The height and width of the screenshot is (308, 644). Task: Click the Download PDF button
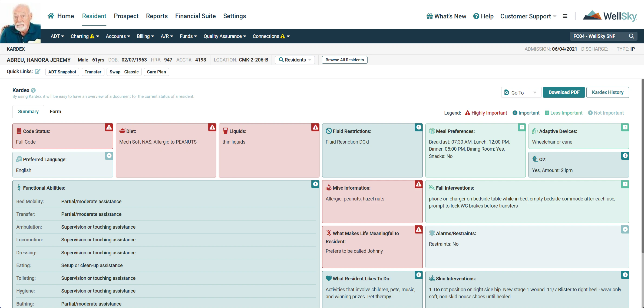click(564, 92)
